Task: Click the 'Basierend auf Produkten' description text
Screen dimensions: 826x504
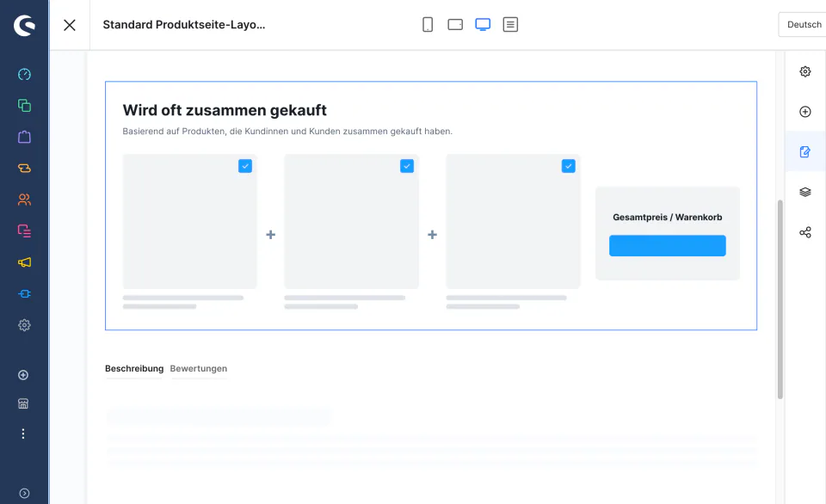Action: click(x=287, y=131)
